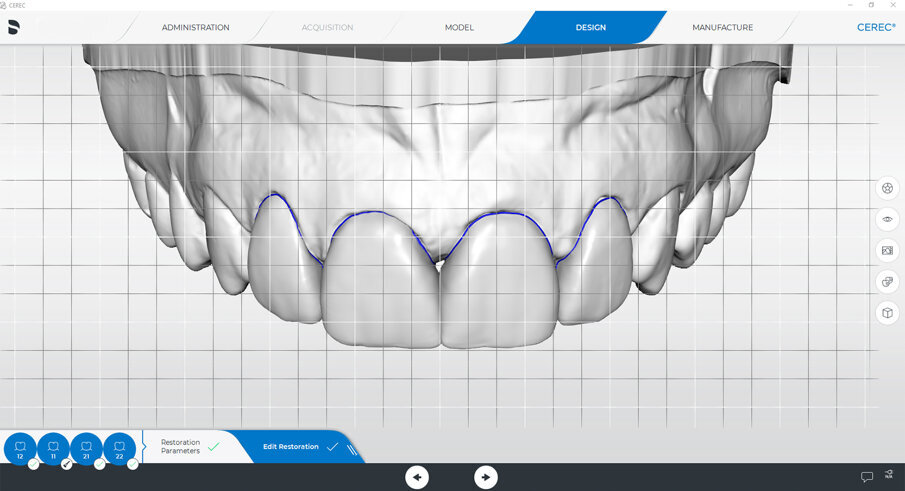The height and width of the screenshot is (491, 905).
Task: Select tooth 12 restoration
Action: click(x=20, y=449)
